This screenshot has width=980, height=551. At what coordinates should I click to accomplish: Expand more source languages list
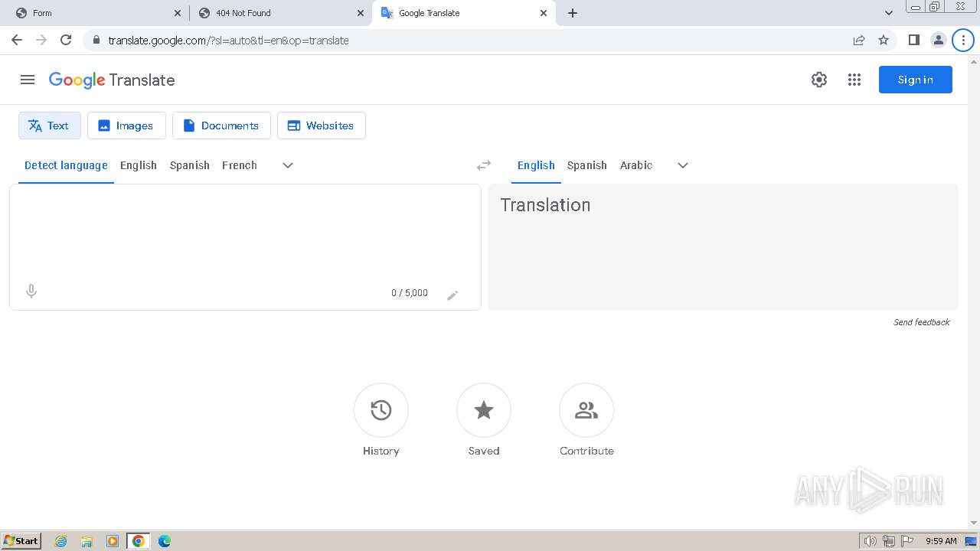(x=288, y=165)
